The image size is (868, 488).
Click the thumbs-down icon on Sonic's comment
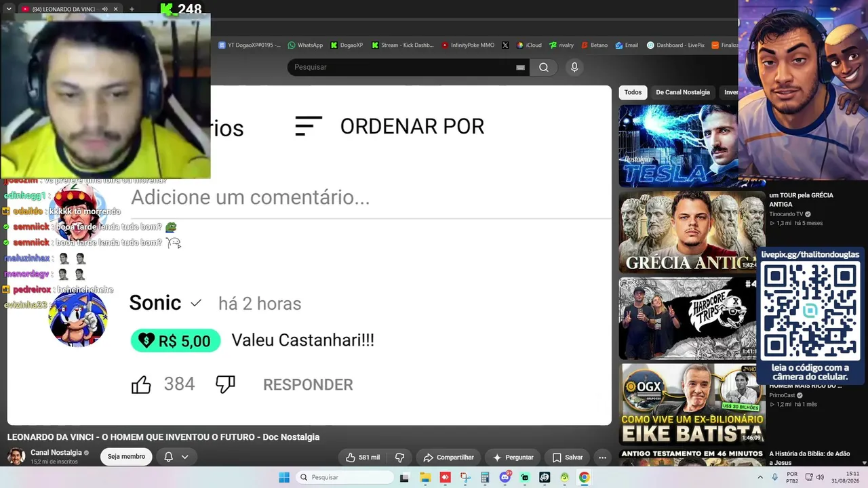tap(225, 384)
